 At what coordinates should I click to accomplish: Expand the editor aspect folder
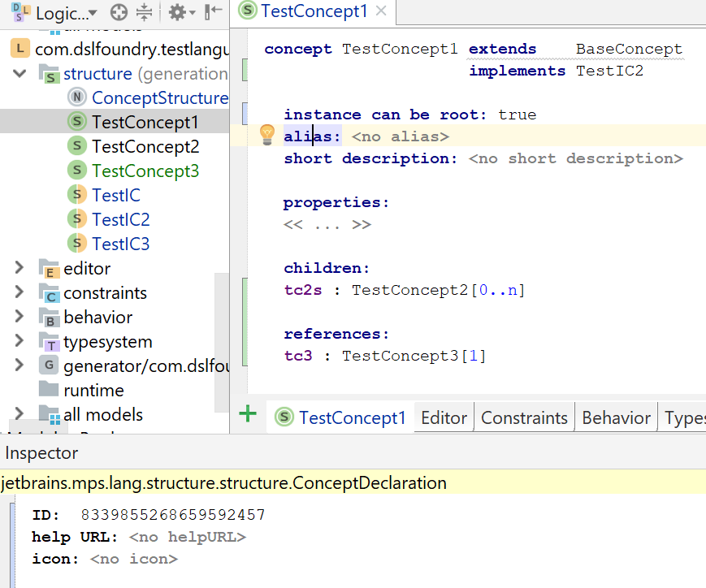(x=19, y=268)
